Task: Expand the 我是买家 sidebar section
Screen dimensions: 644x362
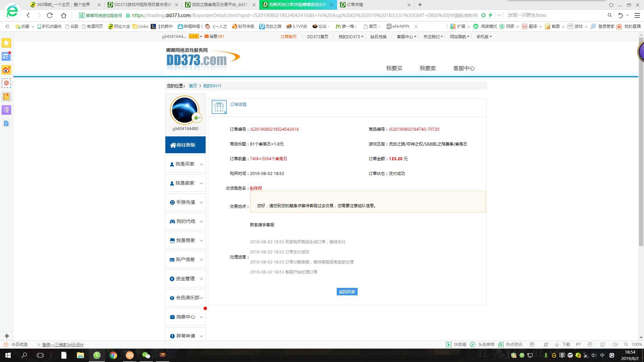Action: click(185, 164)
